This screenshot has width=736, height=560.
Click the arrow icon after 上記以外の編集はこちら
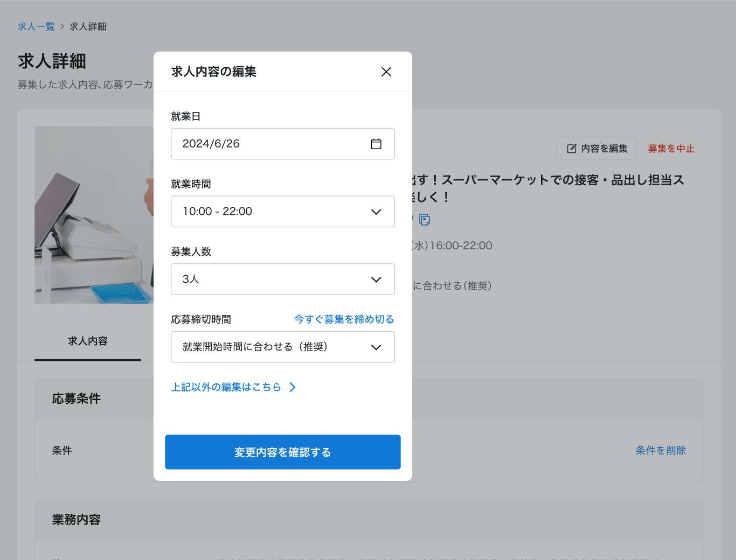293,387
